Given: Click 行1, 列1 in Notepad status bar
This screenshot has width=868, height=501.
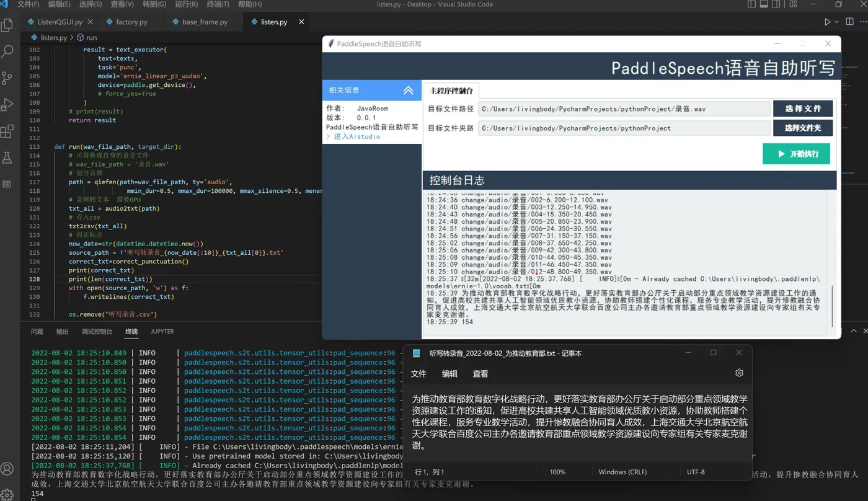Looking at the screenshot, I should 429,472.
